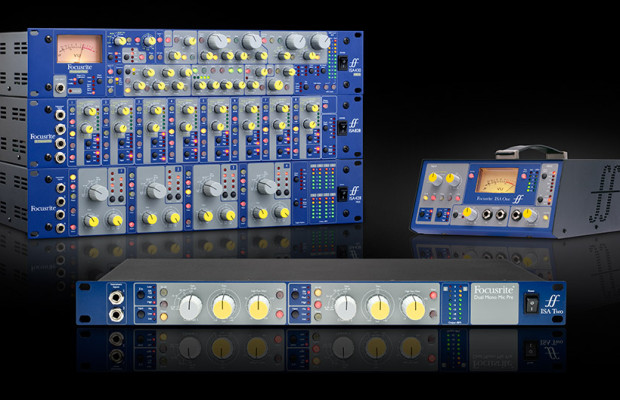Click the VU meter on the top rack ISA430 unit

tap(80, 49)
